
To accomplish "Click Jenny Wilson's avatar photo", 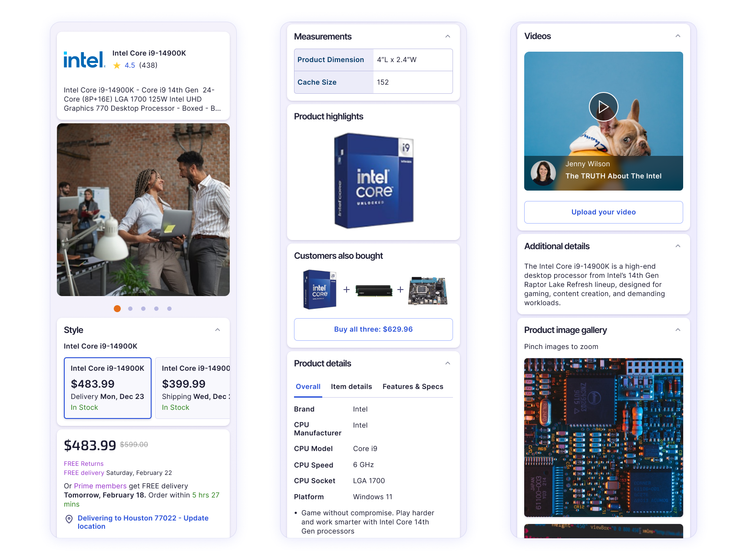I will pos(543,172).
